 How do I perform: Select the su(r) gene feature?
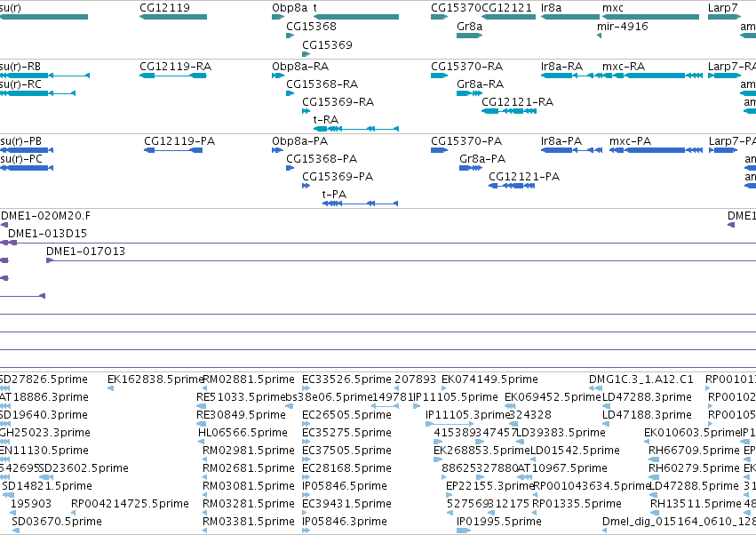tap(44, 17)
